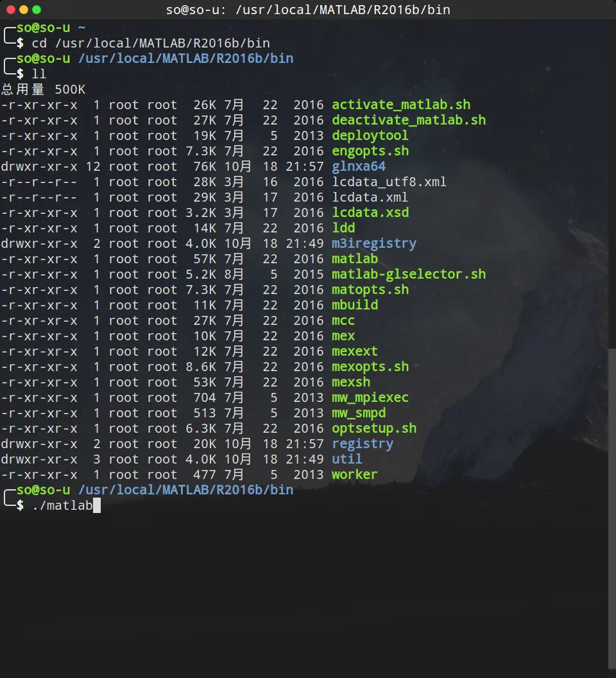Click the worker file name
Viewport: 616px width, 678px height.
(x=354, y=474)
